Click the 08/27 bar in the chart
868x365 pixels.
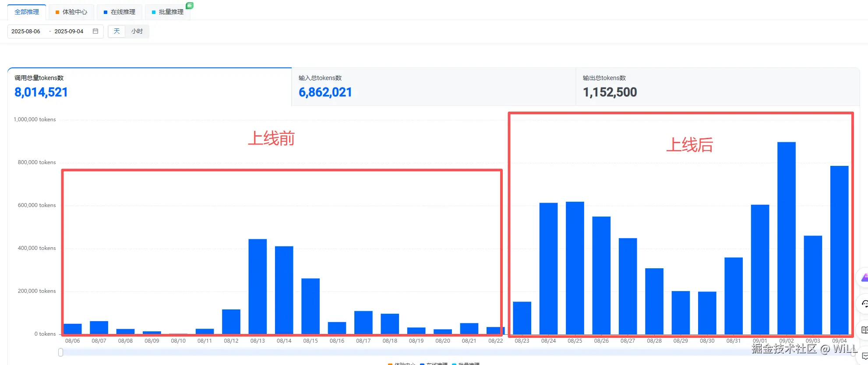click(628, 286)
